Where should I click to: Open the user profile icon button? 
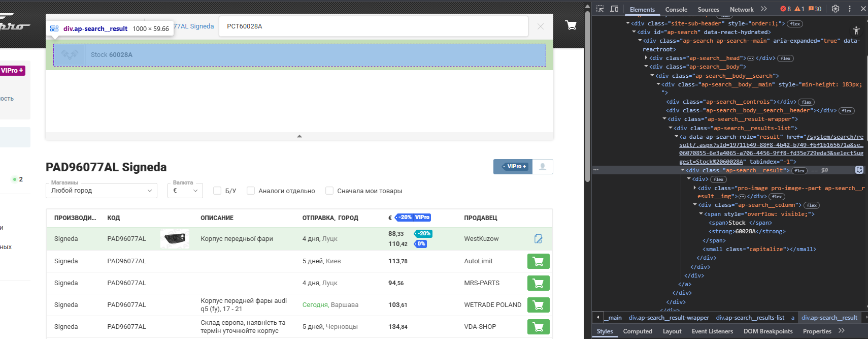click(543, 167)
